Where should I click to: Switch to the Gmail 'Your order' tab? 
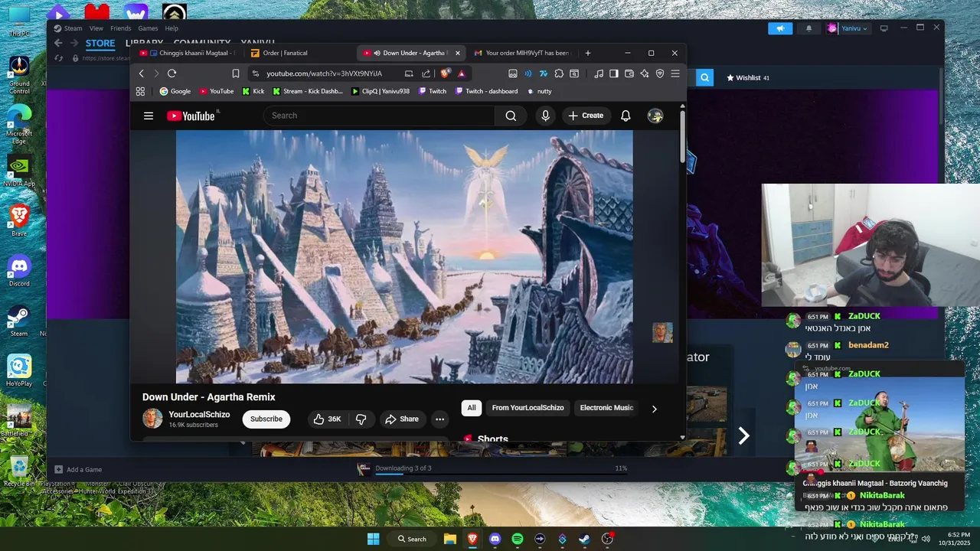coord(522,53)
